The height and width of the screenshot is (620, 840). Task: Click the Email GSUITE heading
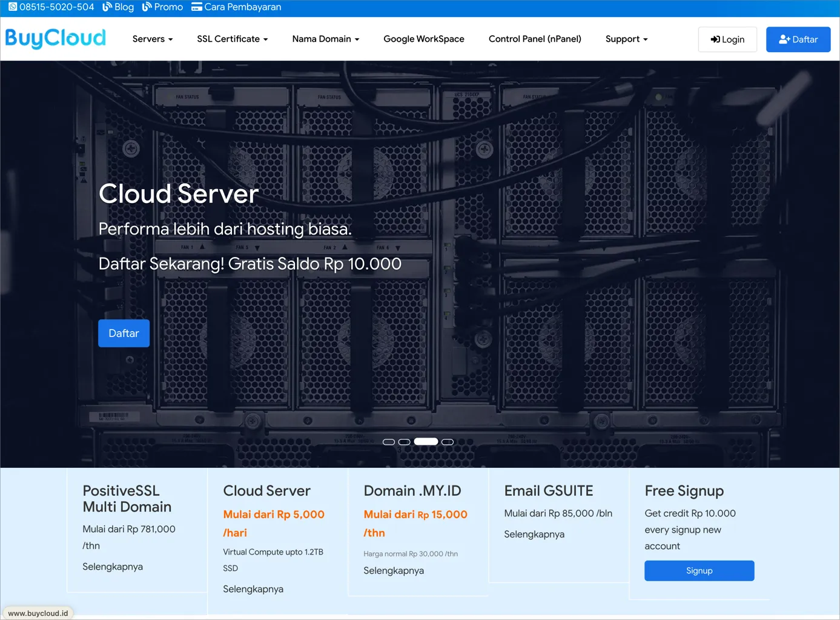pyautogui.click(x=549, y=491)
